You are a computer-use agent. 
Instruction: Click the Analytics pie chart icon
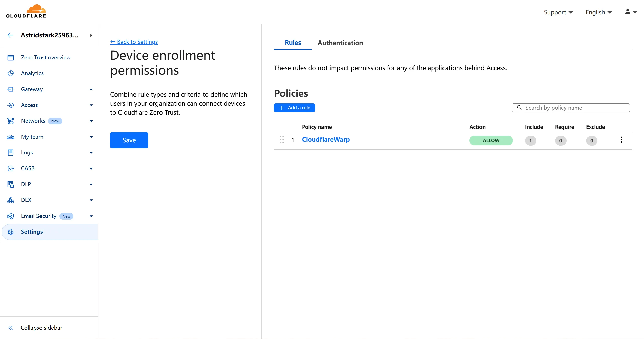(11, 73)
